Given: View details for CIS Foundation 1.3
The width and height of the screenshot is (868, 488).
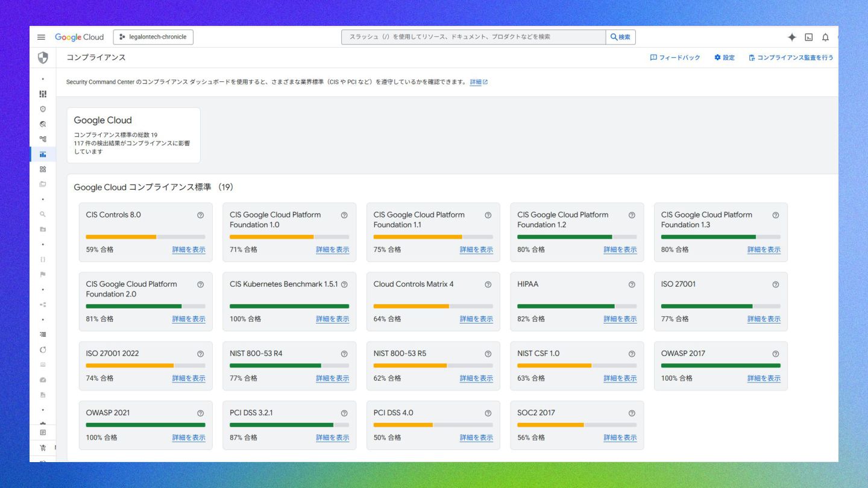Looking at the screenshot, I should 764,249.
